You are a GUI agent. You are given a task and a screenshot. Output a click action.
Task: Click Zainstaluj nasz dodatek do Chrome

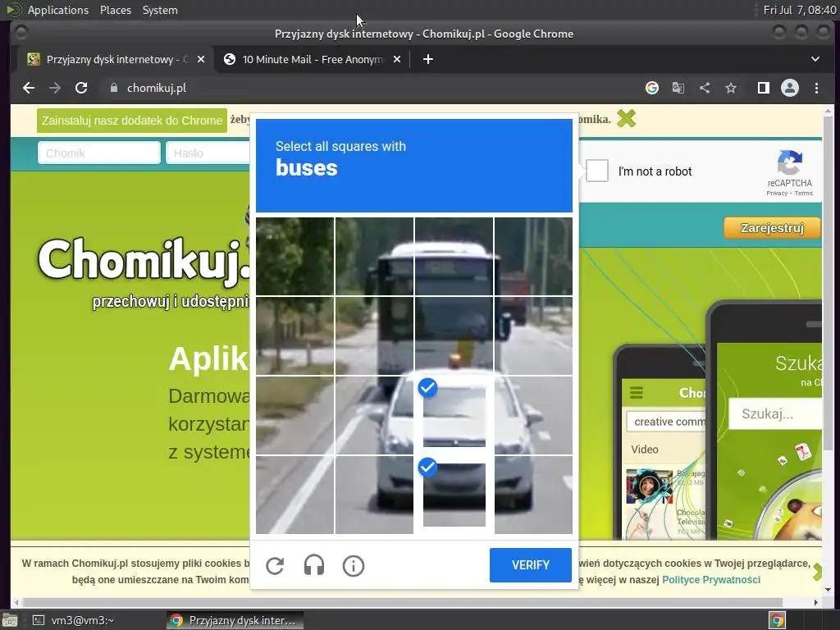point(132,121)
